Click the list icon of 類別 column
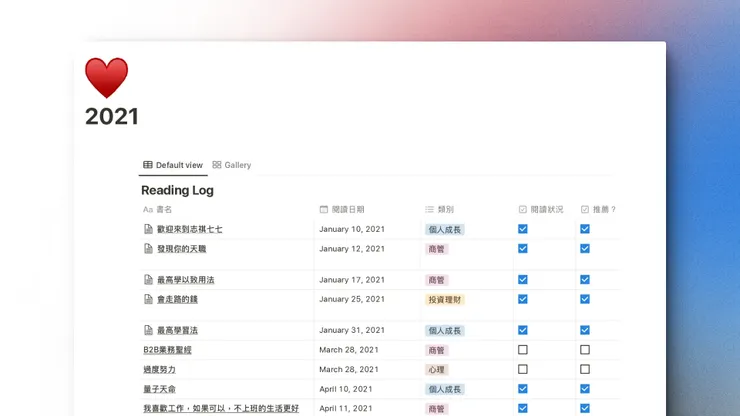This screenshot has width=740, height=416. point(429,209)
